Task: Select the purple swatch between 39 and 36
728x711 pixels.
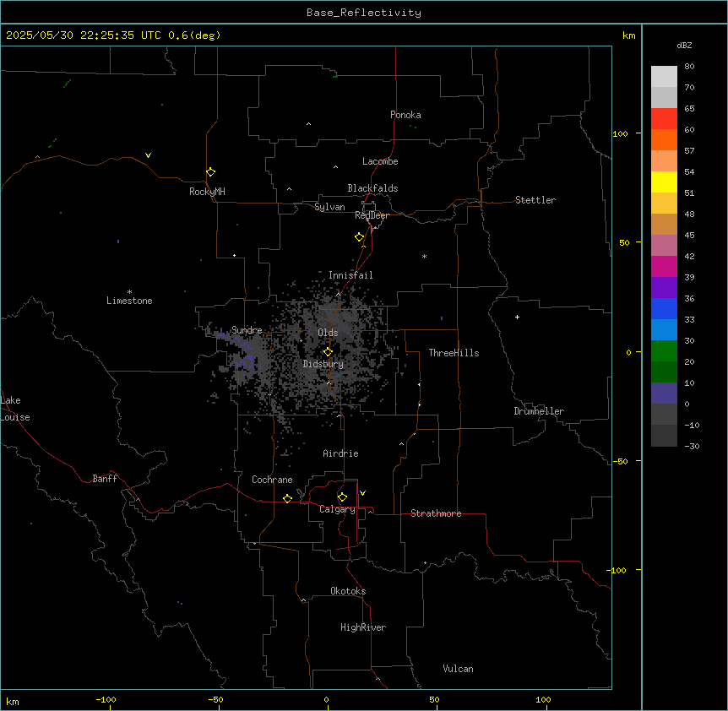Action: point(664,287)
